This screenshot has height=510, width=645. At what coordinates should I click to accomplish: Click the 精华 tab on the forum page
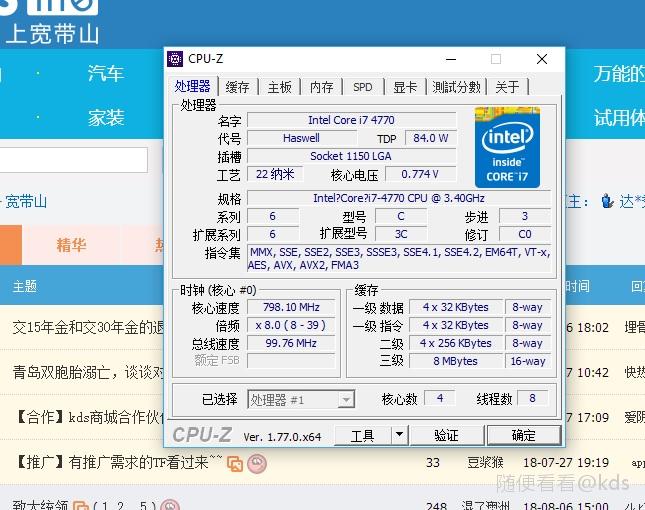(x=71, y=246)
